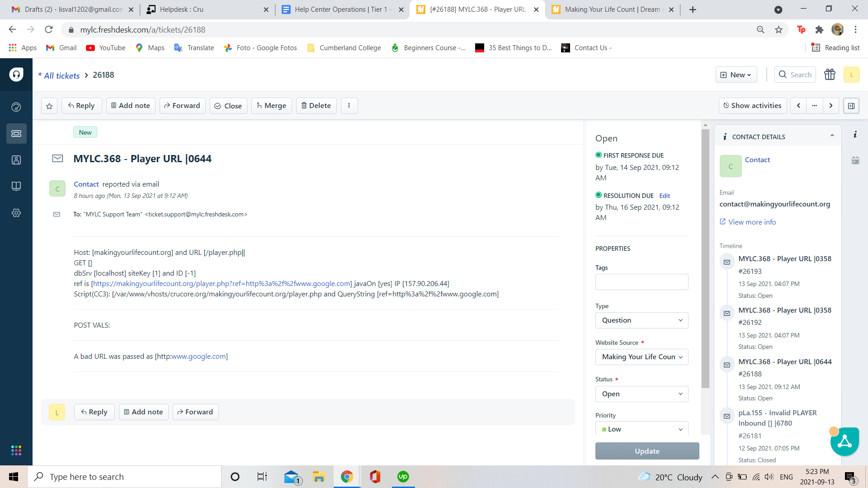The height and width of the screenshot is (488, 868).
Task: Click the gift box icon in header
Action: tap(830, 75)
